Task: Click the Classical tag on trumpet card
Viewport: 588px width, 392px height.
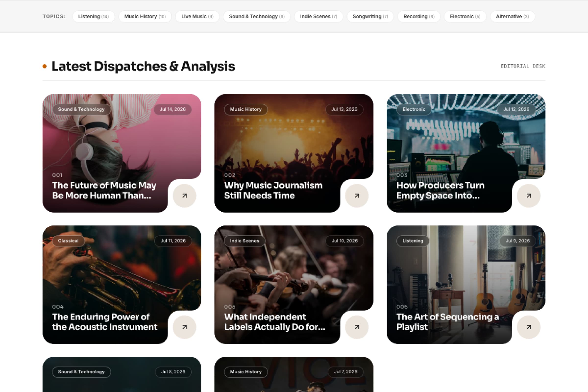Action: (68, 241)
